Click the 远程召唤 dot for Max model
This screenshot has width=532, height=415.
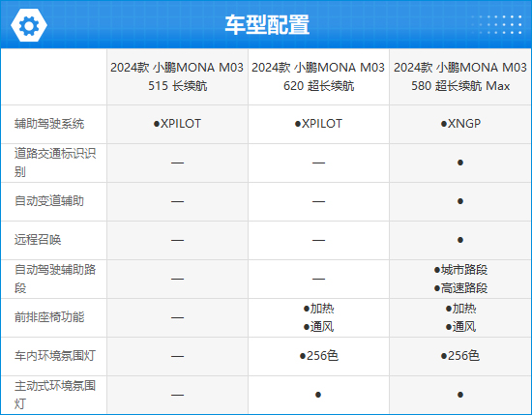[x=460, y=240]
